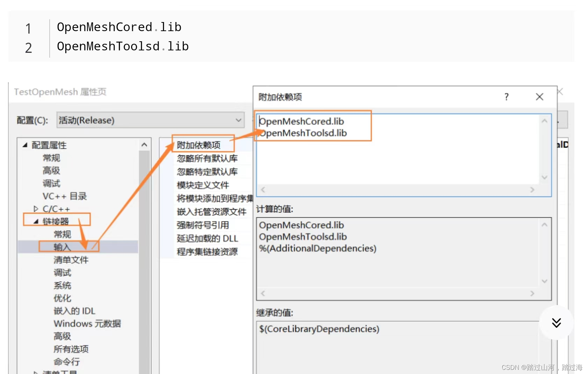The height and width of the screenshot is (374, 588).
Task: Click the help question mark icon in 附加依赖项 dialog
Action: tap(506, 97)
